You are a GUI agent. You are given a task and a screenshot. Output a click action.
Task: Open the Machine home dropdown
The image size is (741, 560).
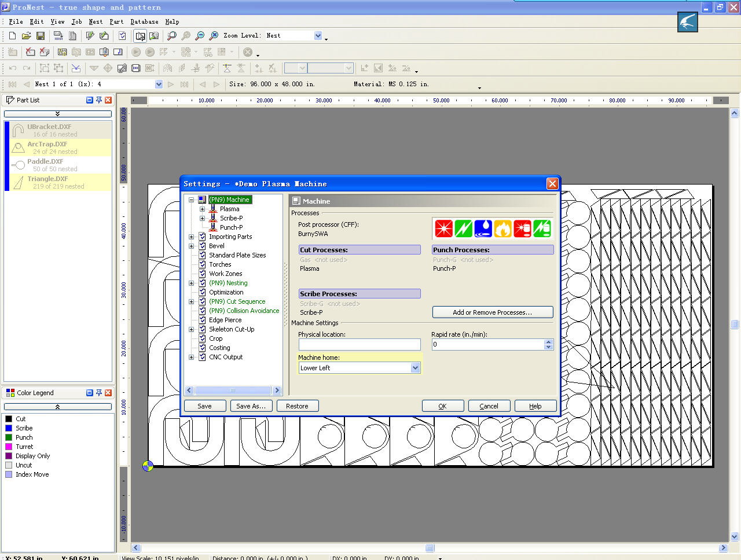pyautogui.click(x=415, y=368)
